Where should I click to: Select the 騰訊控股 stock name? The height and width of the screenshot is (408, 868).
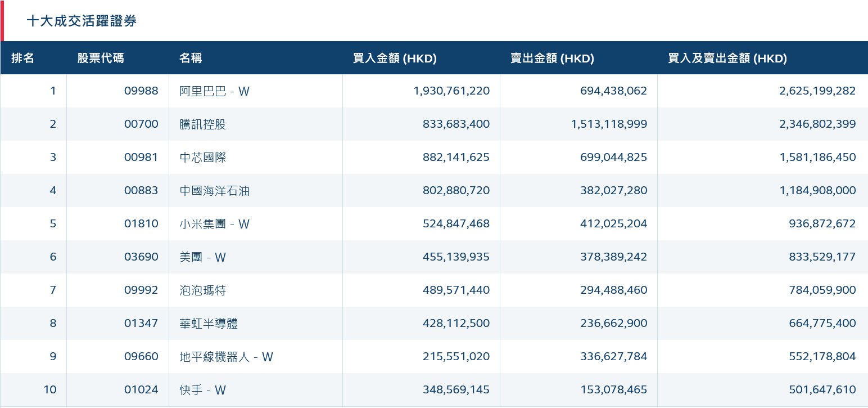tap(202, 124)
